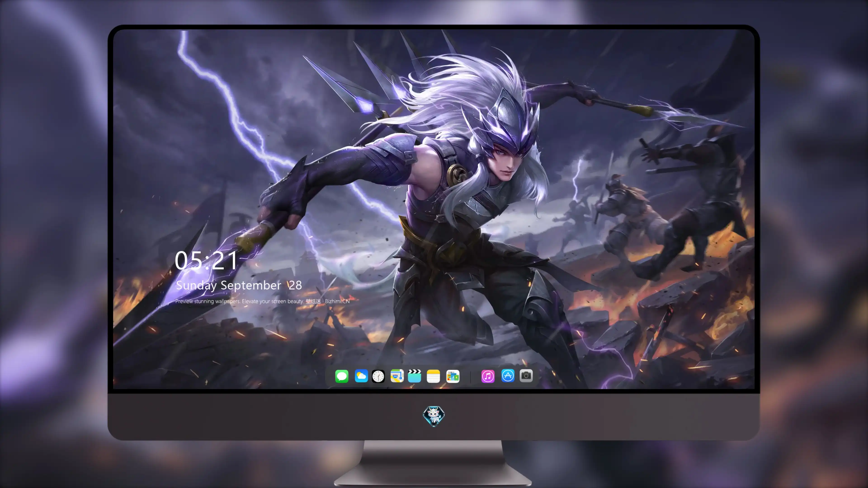Open the photo collage app in dock
This screenshot has width=868, height=488.
click(453, 376)
